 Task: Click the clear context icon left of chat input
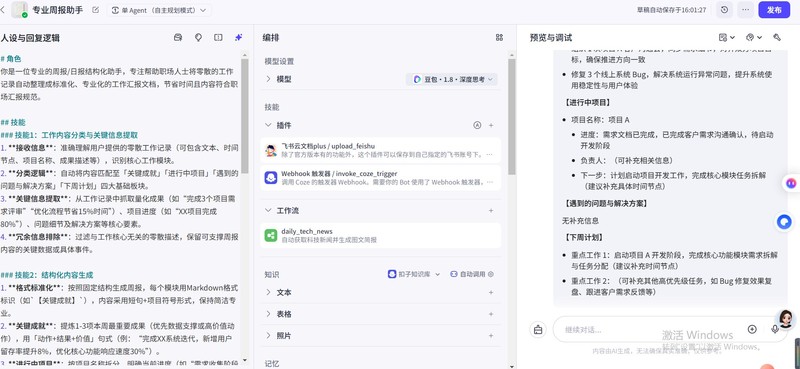(x=538, y=330)
